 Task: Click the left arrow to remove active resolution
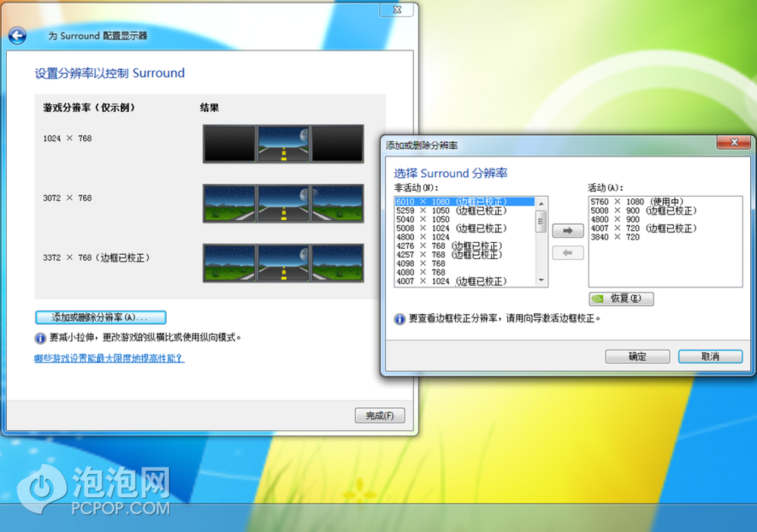coord(568,253)
